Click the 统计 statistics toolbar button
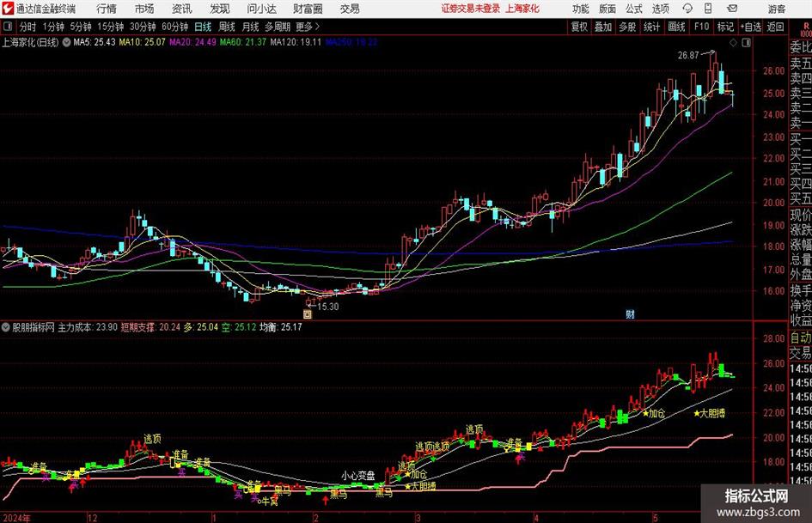 pos(651,27)
